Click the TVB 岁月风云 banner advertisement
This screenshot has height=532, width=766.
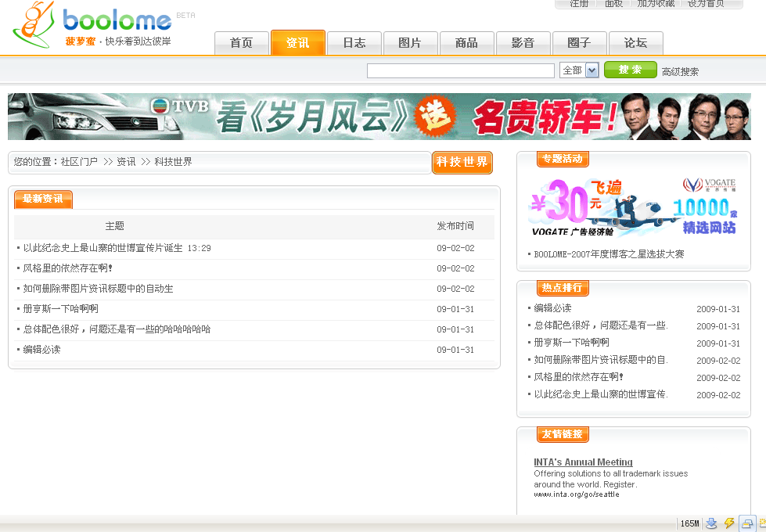(379, 117)
